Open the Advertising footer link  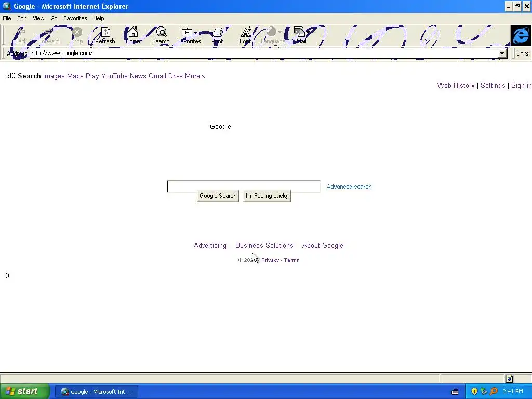pos(210,245)
